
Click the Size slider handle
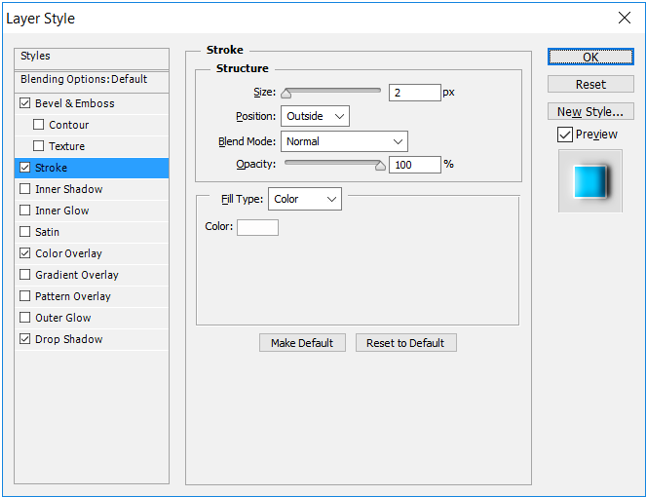click(286, 94)
